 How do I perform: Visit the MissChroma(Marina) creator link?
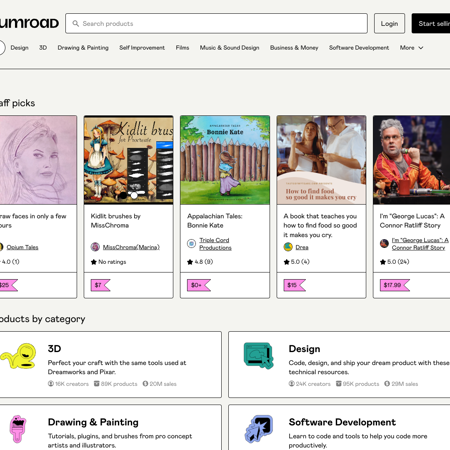tap(131, 247)
